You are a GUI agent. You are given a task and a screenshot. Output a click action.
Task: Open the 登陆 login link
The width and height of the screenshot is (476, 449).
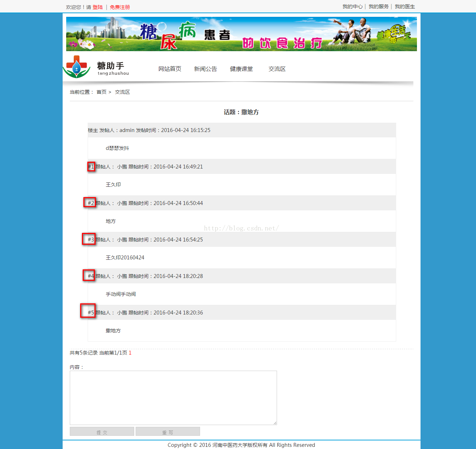(98, 7)
